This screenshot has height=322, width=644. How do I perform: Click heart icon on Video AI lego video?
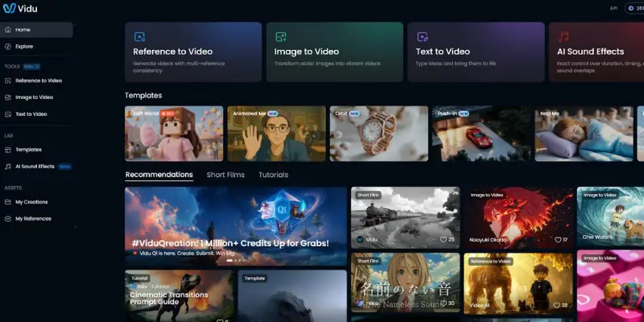point(556,306)
